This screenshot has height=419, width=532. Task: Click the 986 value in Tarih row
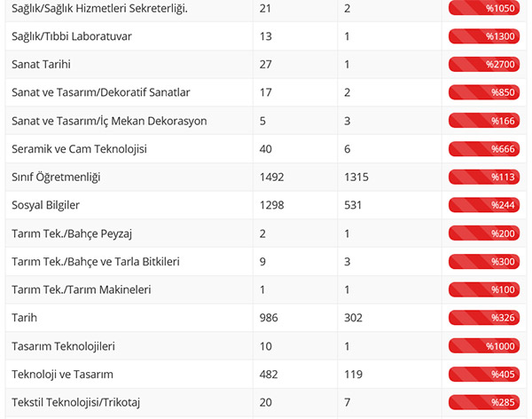(x=269, y=317)
